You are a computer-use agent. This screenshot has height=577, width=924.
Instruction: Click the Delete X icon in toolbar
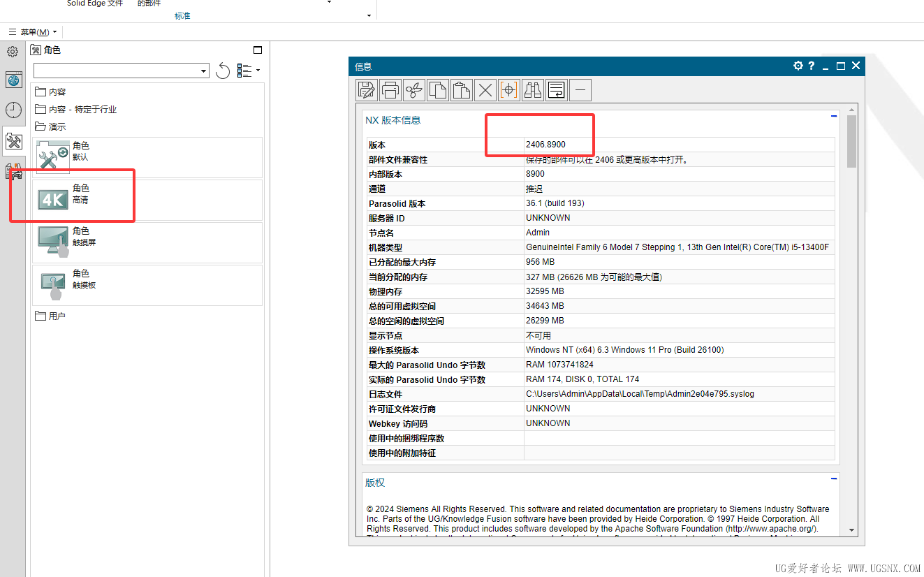[x=485, y=89]
